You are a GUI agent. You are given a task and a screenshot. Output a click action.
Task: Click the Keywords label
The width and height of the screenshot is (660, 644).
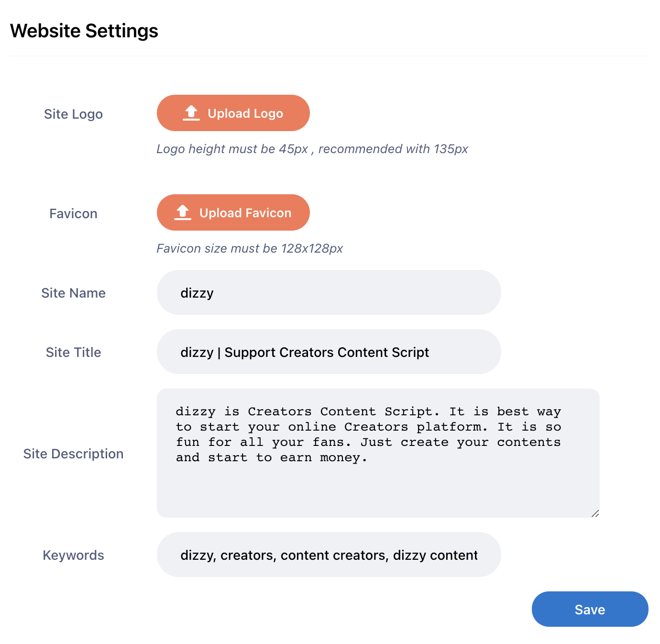click(x=73, y=555)
